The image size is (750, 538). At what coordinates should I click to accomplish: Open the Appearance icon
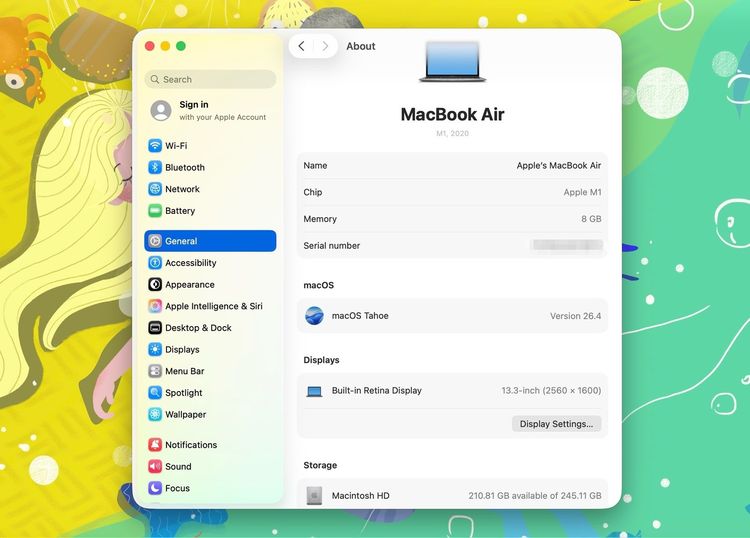click(155, 285)
